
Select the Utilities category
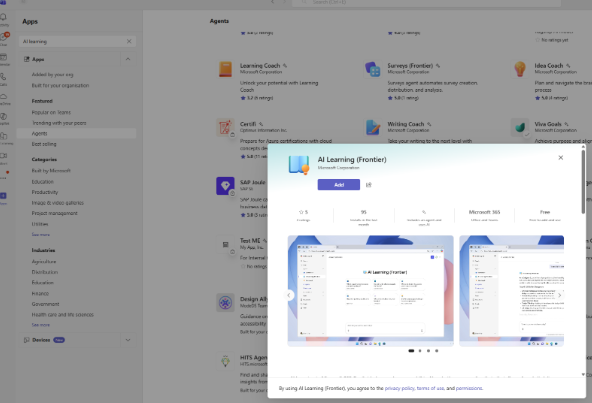(x=40, y=224)
